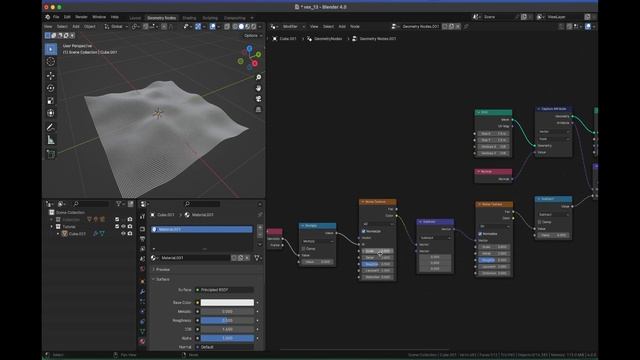Open dimensions dropdown in first Noise Texture node
This screenshot has width=640, height=360.
[x=378, y=224]
